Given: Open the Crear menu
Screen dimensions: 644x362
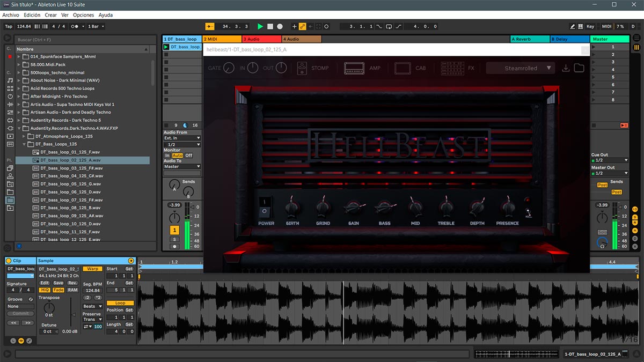Looking at the screenshot, I should coord(51,15).
